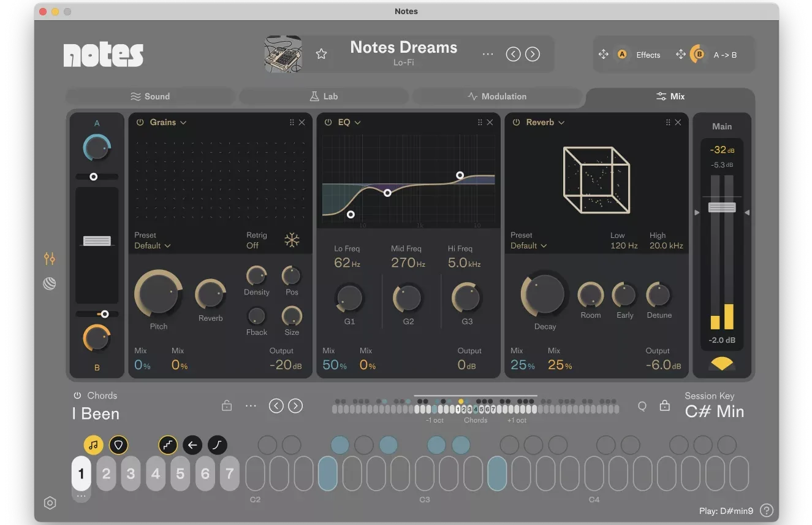Viewport: 812px width, 525px height.
Task: Open the globe icon in the left sidebar
Action: click(50, 283)
